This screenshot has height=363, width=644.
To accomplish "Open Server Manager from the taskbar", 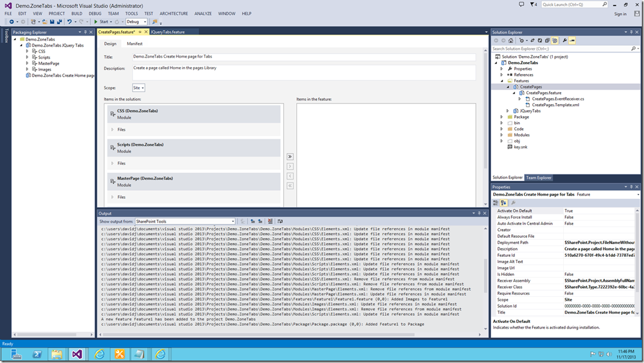I will 16,354.
